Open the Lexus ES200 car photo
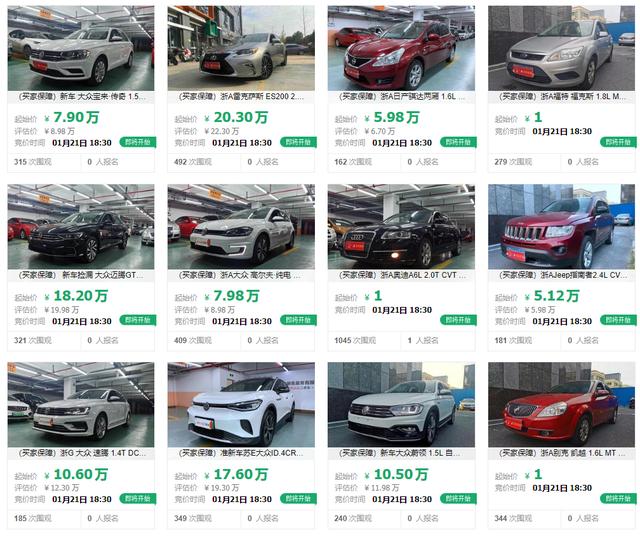The image size is (640, 537). [241, 48]
